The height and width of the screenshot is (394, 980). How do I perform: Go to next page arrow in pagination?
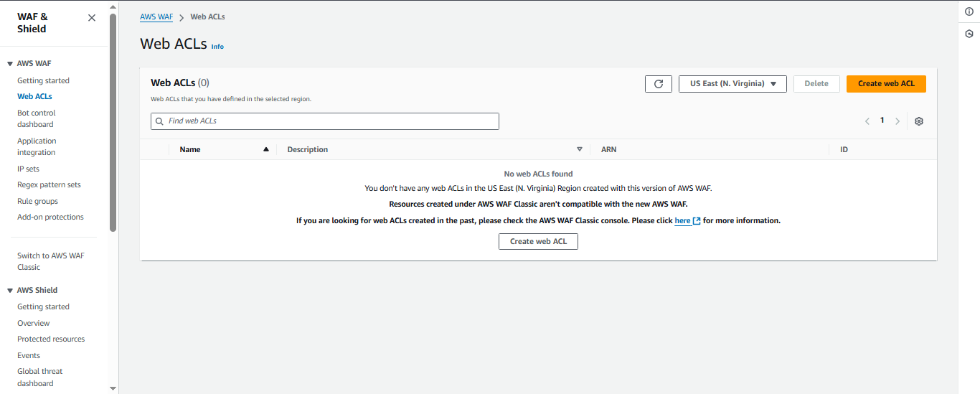tap(897, 121)
